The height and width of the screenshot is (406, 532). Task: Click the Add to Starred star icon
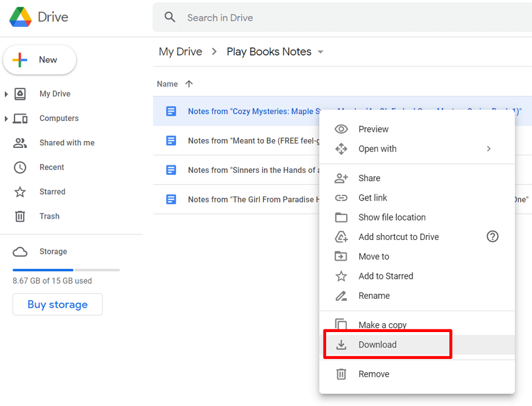tap(341, 276)
